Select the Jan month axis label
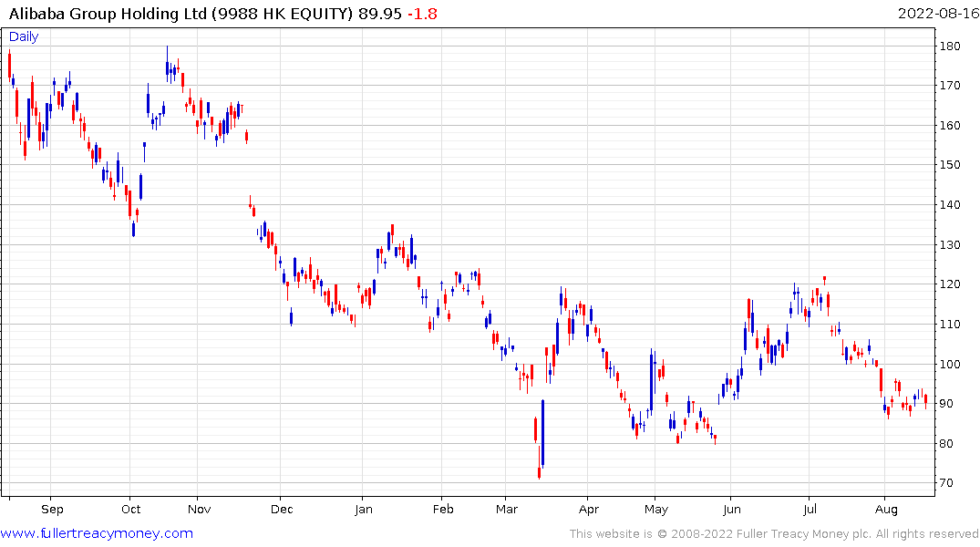 364,510
